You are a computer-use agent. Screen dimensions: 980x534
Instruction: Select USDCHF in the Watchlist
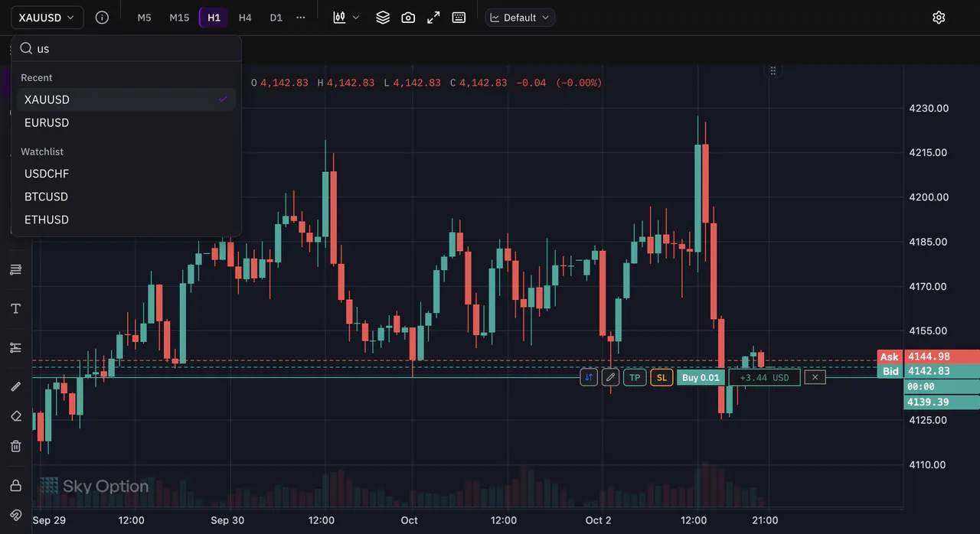(x=126, y=174)
